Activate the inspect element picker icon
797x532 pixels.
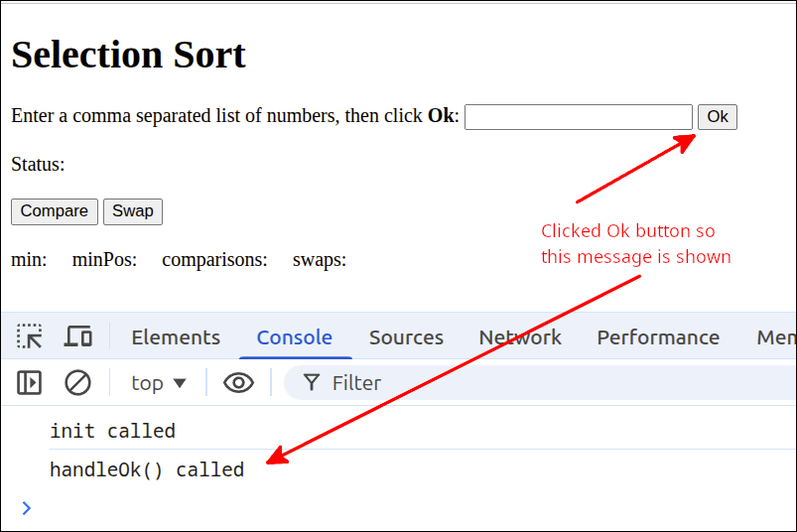click(30, 337)
